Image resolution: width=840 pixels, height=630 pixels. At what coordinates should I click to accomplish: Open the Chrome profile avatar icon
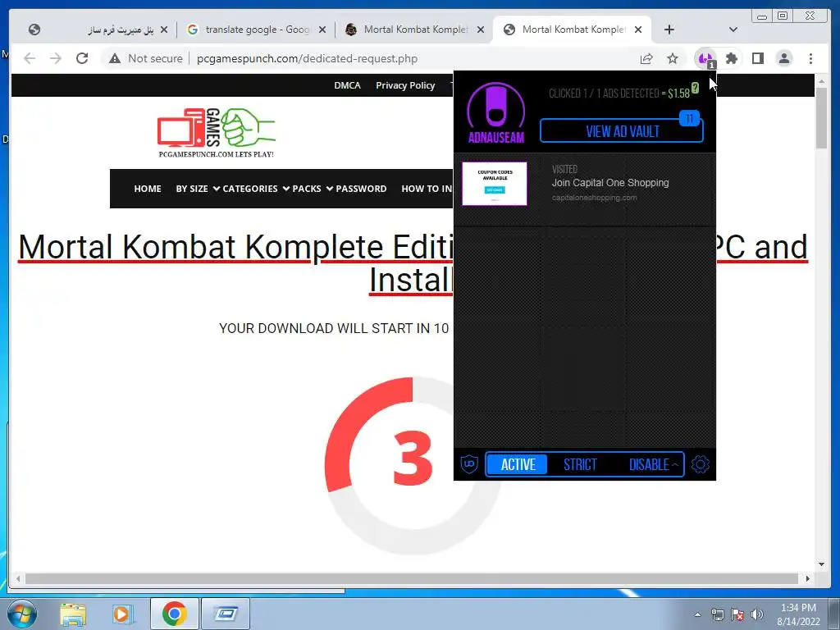783,58
